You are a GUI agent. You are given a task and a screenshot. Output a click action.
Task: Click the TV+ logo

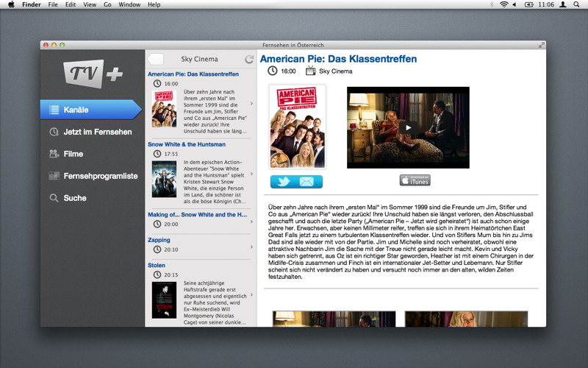(93, 74)
